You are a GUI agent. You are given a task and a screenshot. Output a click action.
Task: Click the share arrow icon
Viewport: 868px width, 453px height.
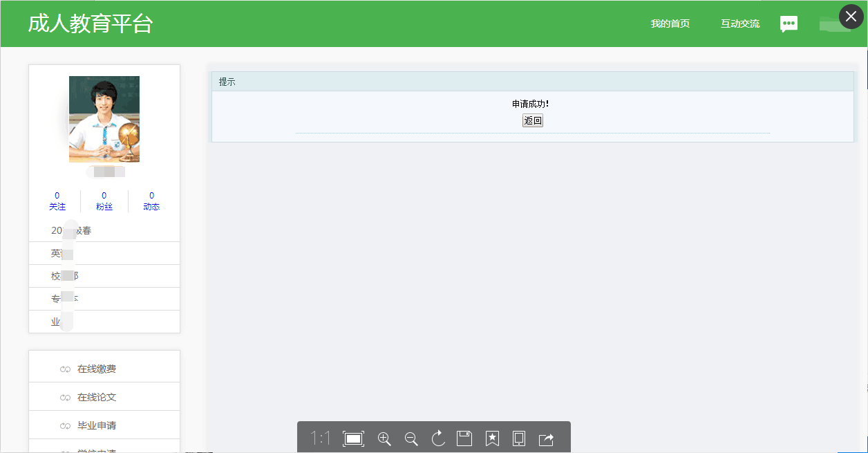coord(546,439)
